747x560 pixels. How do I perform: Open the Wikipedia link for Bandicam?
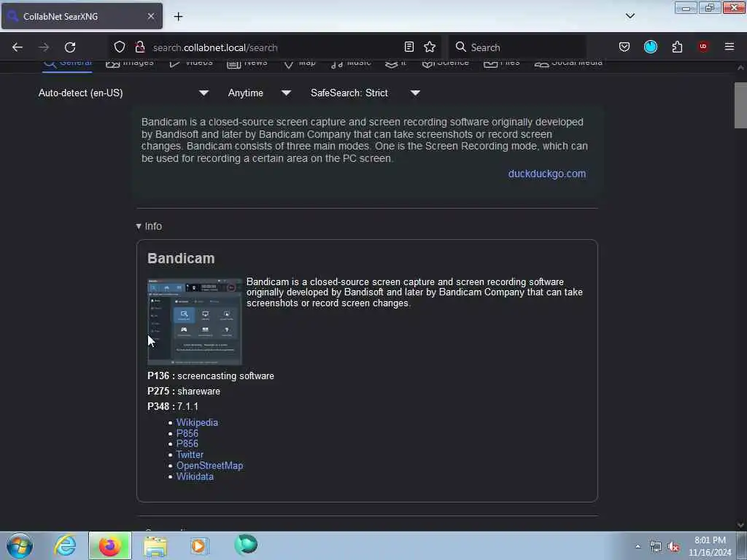(197, 422)
